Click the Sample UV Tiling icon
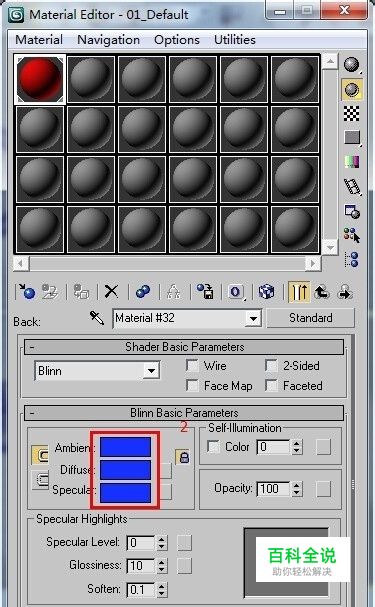375x607 pixels. tap(351, 137)
